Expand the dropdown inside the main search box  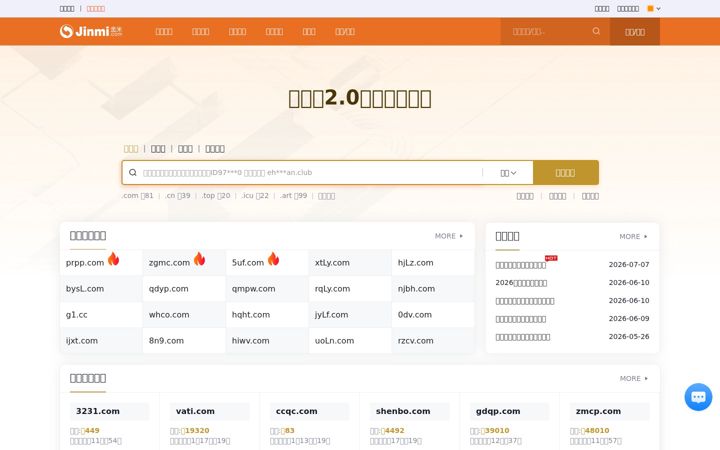tap(508, 173)
